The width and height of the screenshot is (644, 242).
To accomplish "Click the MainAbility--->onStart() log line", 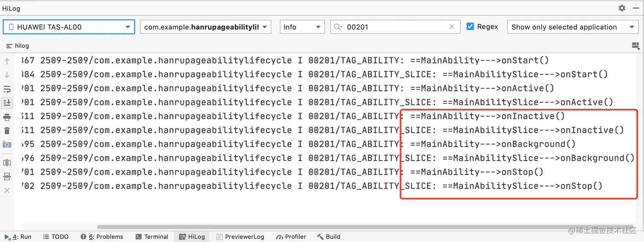I will [x=285, y=60].
